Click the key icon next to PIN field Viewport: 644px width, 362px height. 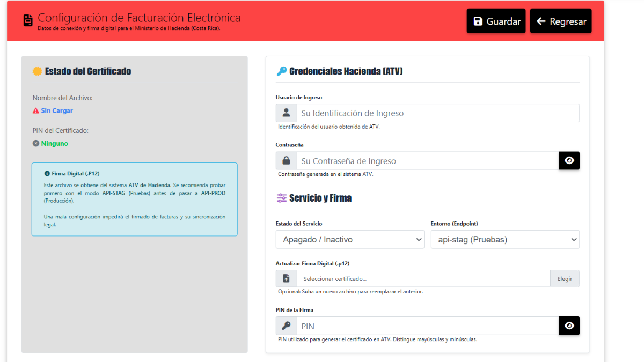(286, 326)
